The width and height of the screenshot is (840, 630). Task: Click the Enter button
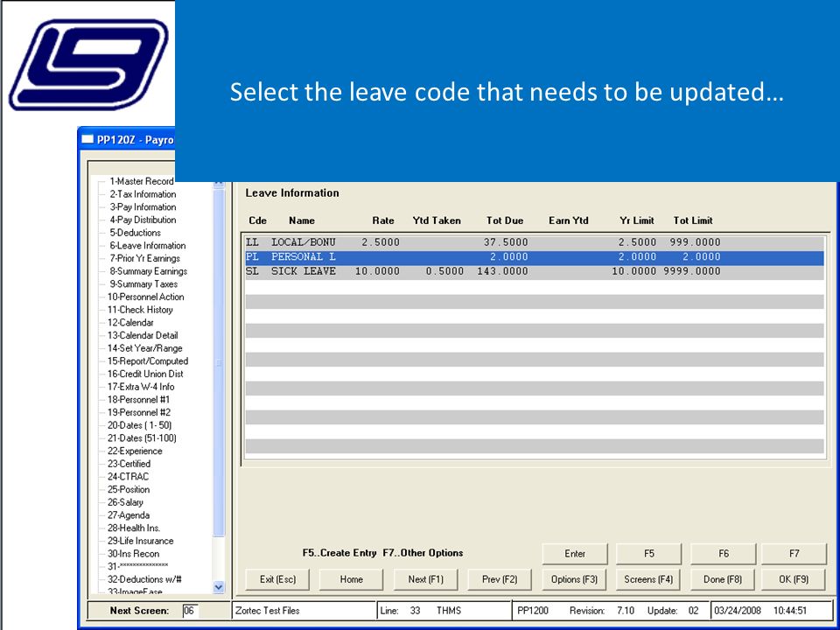[x=575, y=554]
